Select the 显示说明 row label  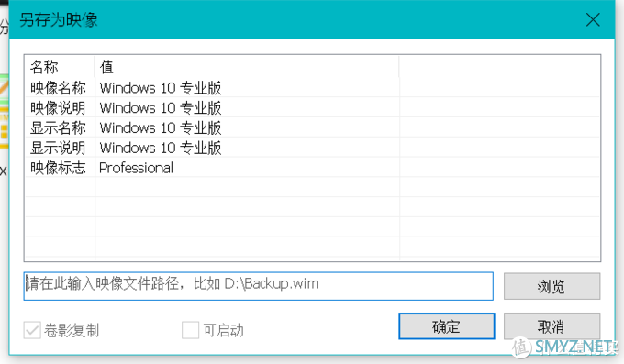[x=58, y=148]
